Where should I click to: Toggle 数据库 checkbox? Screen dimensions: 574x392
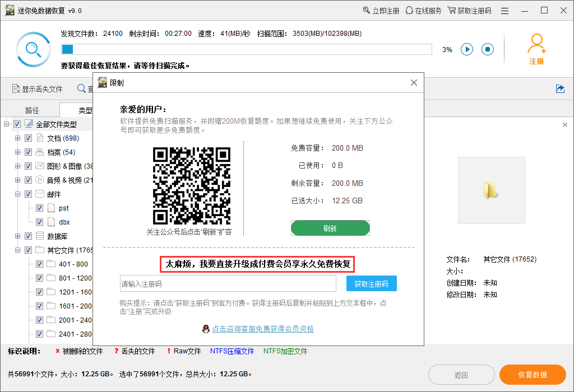[x=28, y=236]
